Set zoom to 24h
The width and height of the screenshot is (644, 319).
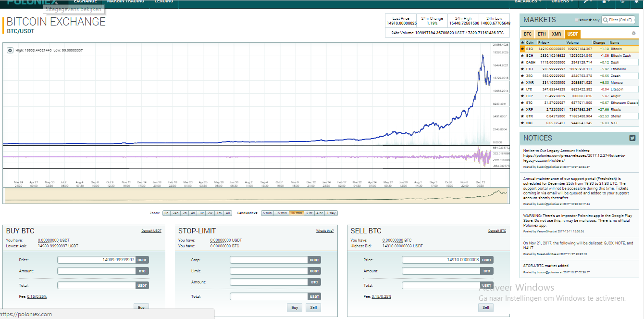[x=175, y=213]
